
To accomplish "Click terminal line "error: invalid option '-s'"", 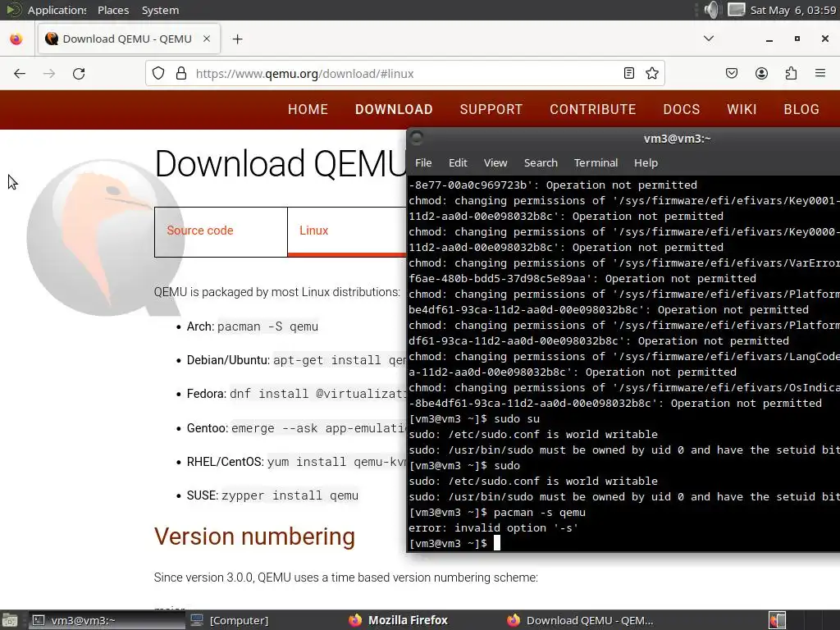I will coord(493,527).
